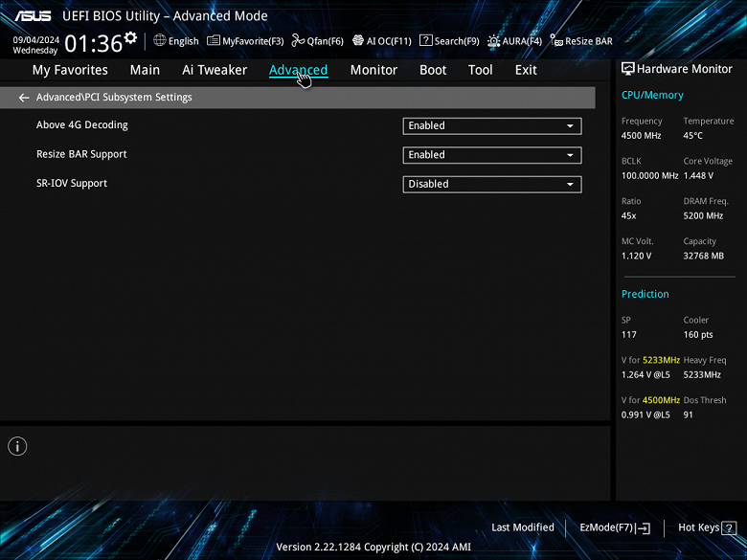Screen dimensions: 747x560
Task: Select the Exit tab
Action: coord(526,70)
